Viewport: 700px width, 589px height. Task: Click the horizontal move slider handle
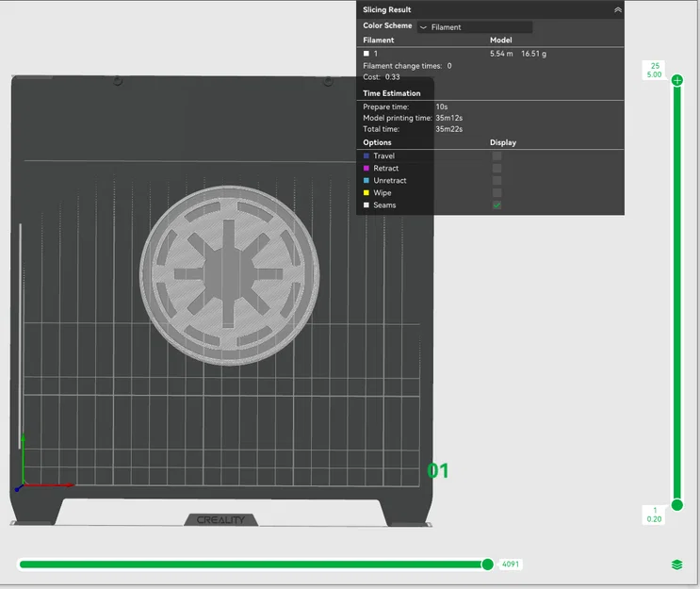pyautogui.click(x=487, y=564)
